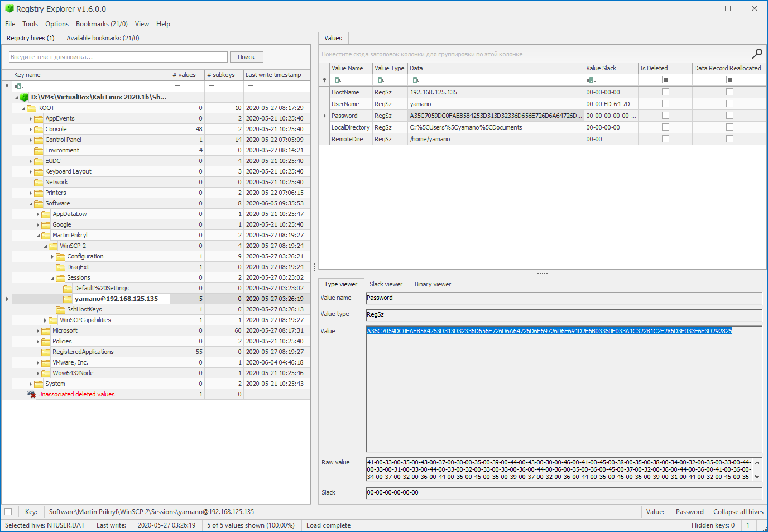
Task: Click the key icon for yamano@192.168.125.135
Action: (68, 298)
